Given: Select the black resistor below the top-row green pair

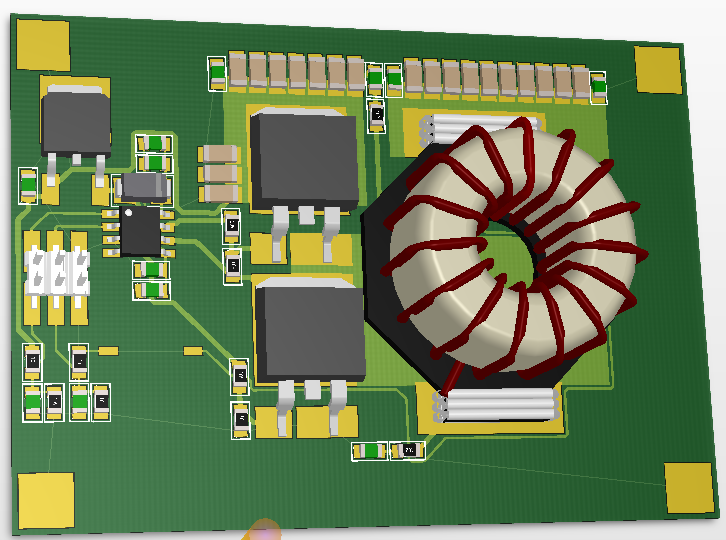Looking at the screenshot, I should 376,115.
